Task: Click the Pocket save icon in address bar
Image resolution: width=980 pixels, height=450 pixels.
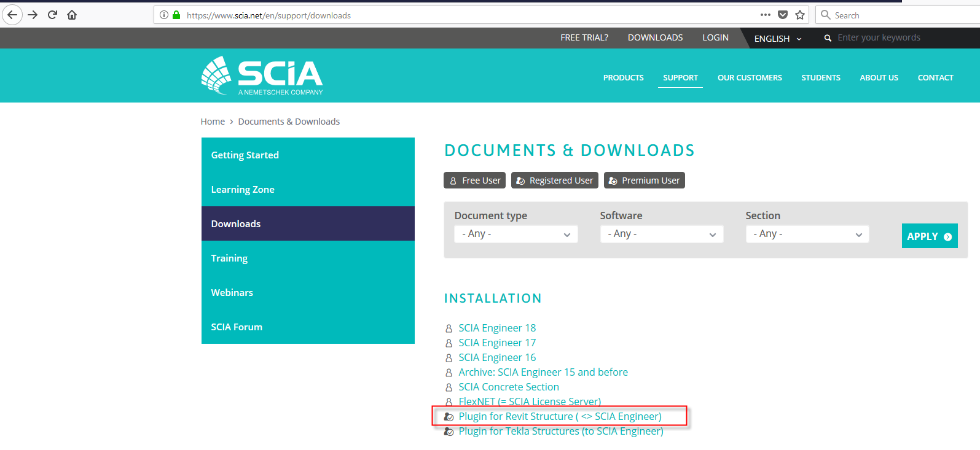Action: pyautogui.click(x=783, y=15)
